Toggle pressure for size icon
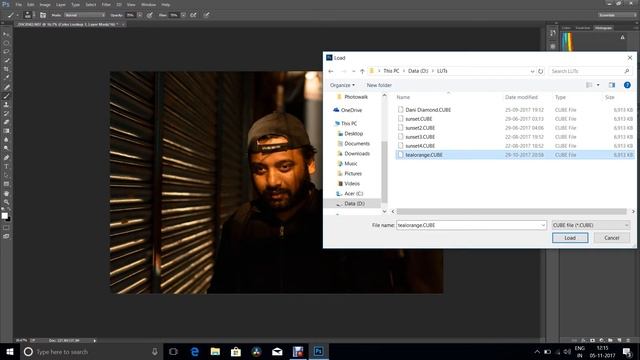Image resolution: width=640 pixels, height=360 pixels. (x=207, y=15)
